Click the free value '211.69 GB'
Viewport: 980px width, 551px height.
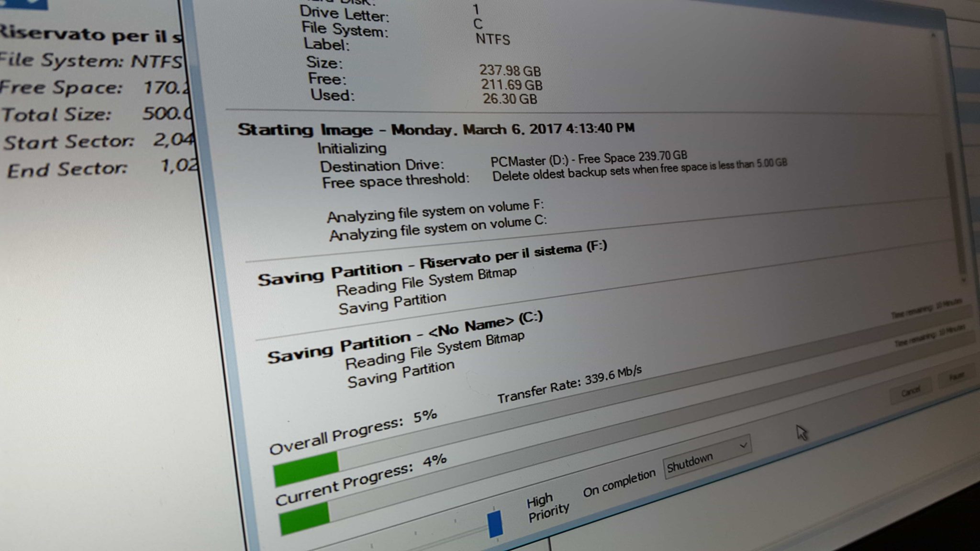click(x=512, y=85)
